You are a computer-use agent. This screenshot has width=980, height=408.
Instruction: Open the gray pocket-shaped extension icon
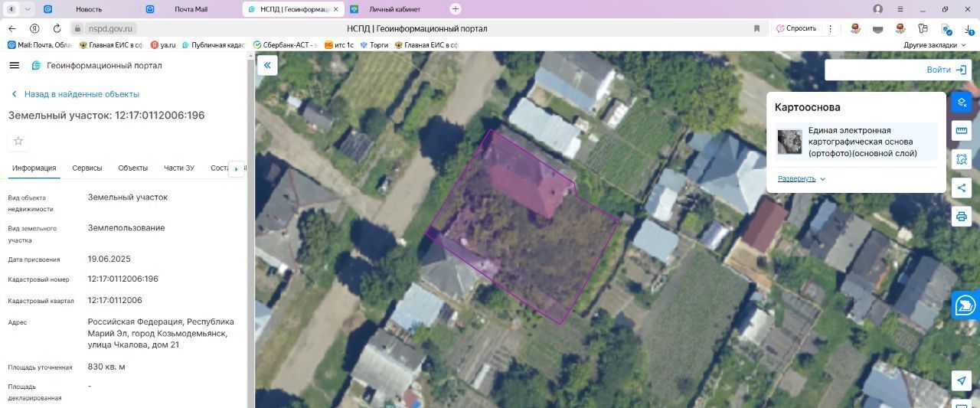(x=878, y=29)
